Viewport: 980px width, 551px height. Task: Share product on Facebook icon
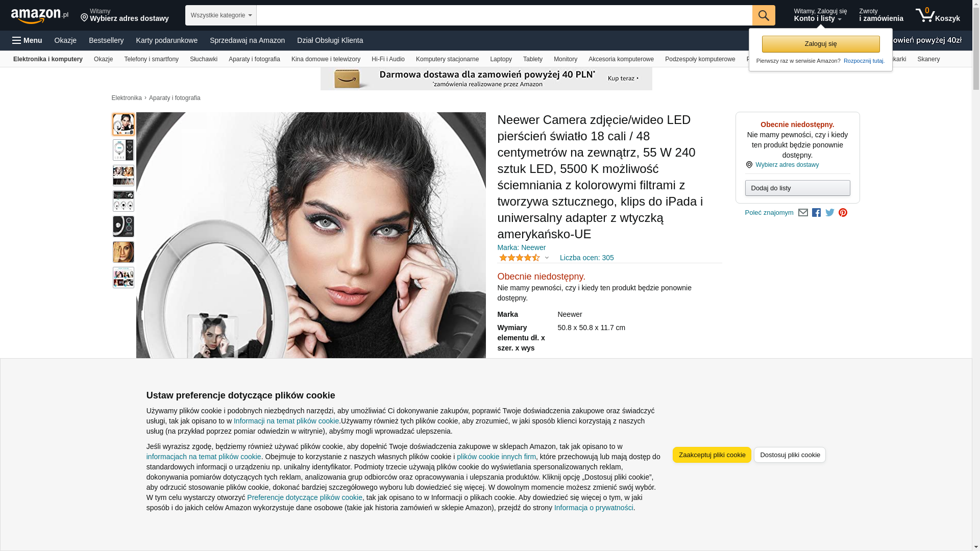pos(816,213)
